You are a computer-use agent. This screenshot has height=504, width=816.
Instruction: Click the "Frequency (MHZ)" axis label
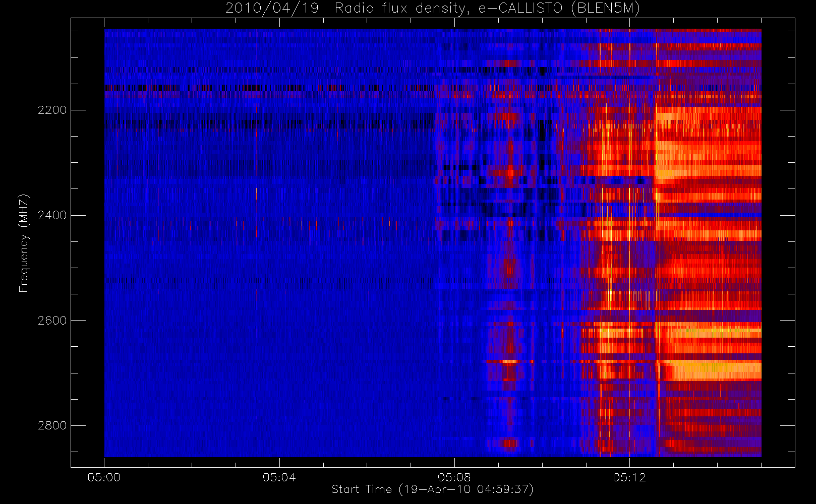pos(24,243)
